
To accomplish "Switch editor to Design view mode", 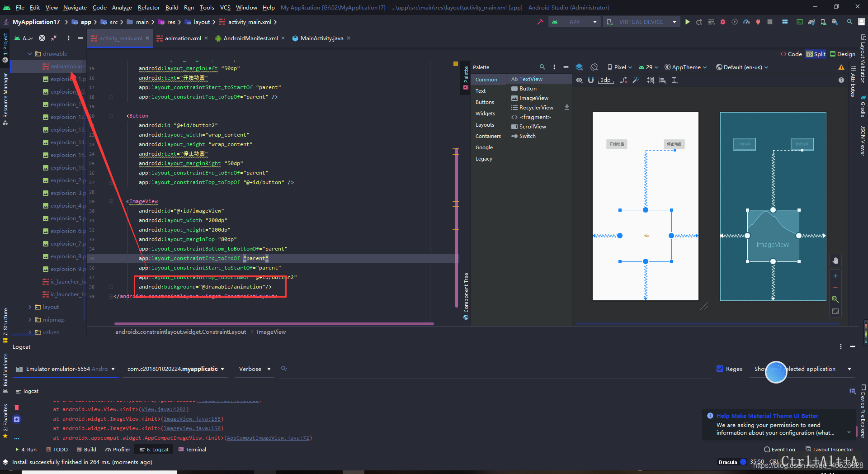I will (x=843, y=54).
